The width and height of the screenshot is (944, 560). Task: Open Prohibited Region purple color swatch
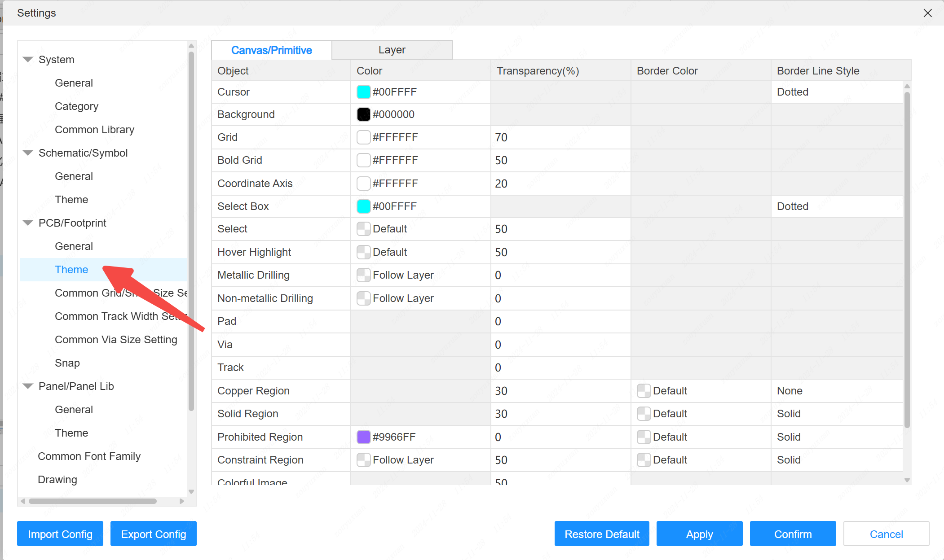pos(363,437)
